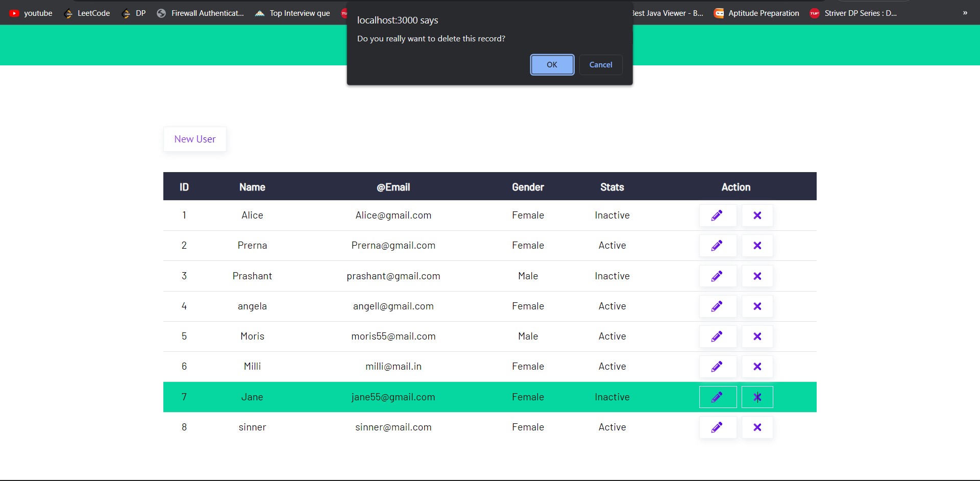Select the jane55@gmail.com email cell
The height and width of the screenshot is (481, 980).
pyautogui.click(x=394, y=397)
